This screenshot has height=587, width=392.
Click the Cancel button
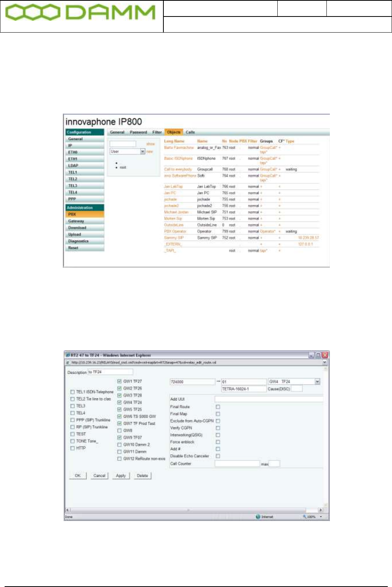click(x=99, y=476)
